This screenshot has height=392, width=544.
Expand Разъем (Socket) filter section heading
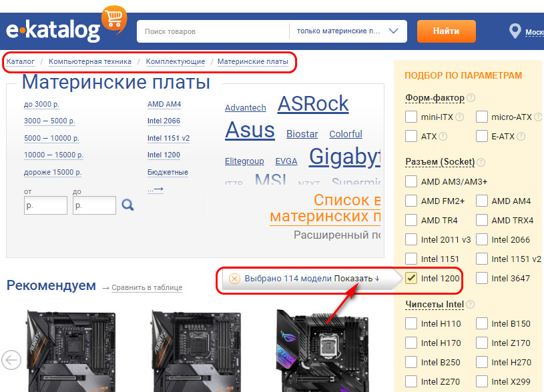point(440,162)
